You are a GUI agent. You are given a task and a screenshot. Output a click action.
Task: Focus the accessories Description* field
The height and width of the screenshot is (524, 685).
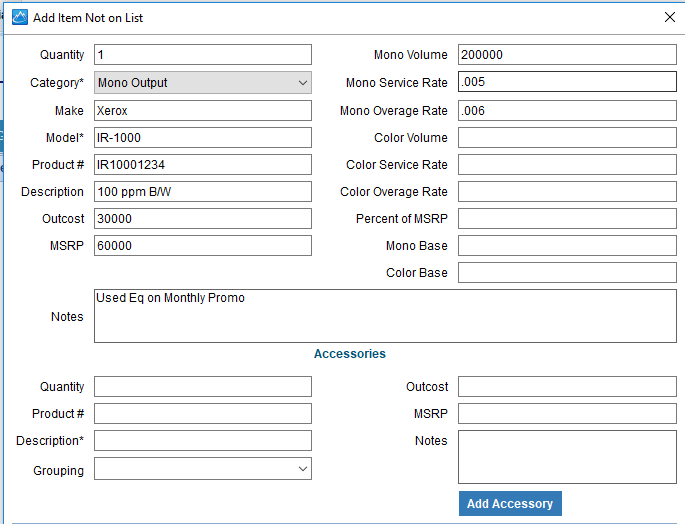click(x=203, y=441)
